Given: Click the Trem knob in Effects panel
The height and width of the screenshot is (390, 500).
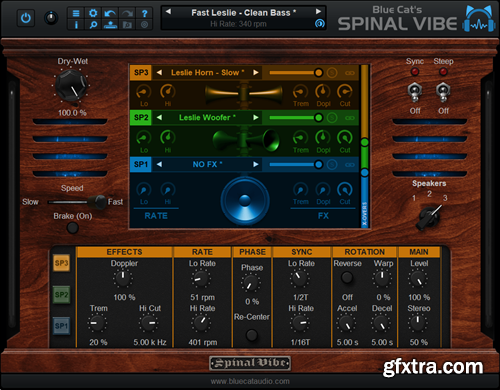Looking at the screenshot, I should tap(97, 323).
